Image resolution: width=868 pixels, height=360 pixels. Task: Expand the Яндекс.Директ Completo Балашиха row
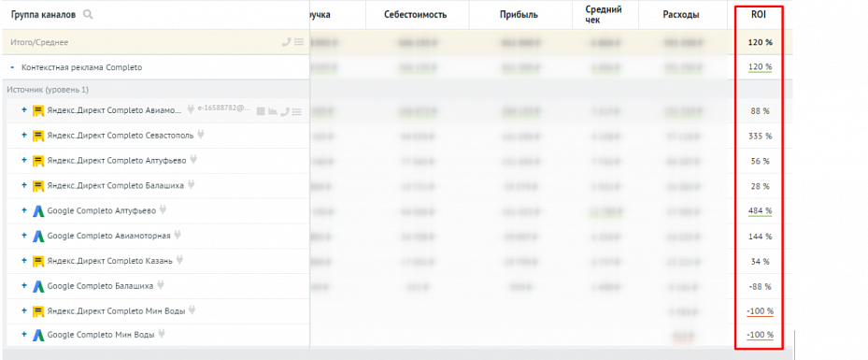pos(23,185)
